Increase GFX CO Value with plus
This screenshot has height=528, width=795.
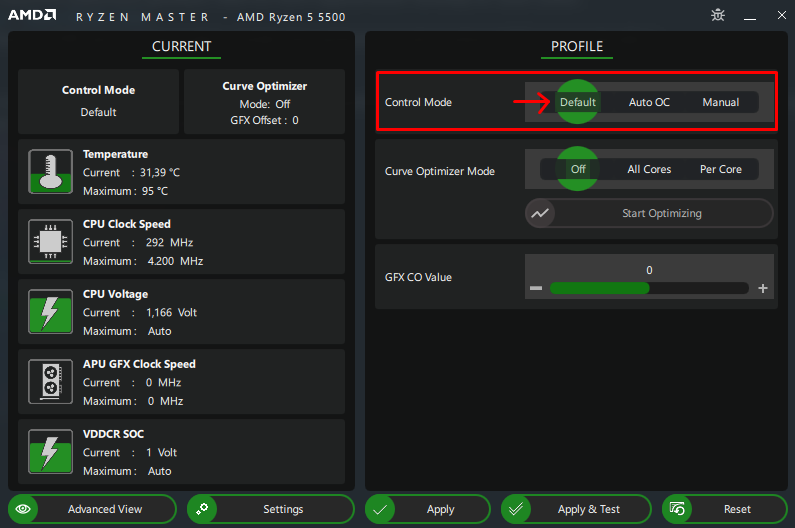coord(763,288)
